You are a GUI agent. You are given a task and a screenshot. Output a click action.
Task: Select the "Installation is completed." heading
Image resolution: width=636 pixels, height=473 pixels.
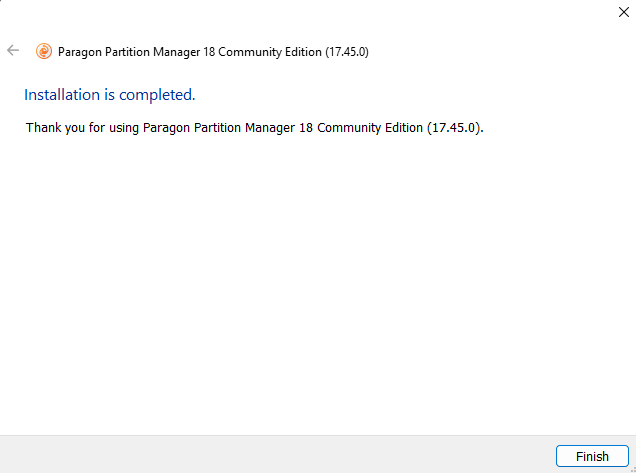coord(110,95)
